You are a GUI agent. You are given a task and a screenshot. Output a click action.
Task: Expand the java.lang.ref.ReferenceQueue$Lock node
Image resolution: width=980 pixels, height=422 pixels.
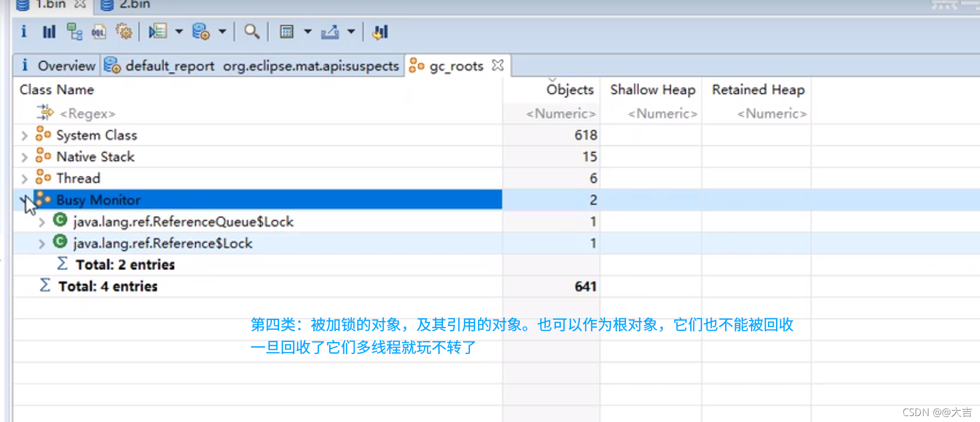tap(42, 222)
